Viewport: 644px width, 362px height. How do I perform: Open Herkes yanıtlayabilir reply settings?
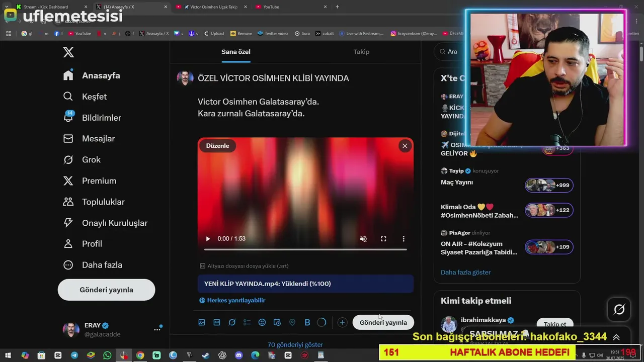[232, 300]
